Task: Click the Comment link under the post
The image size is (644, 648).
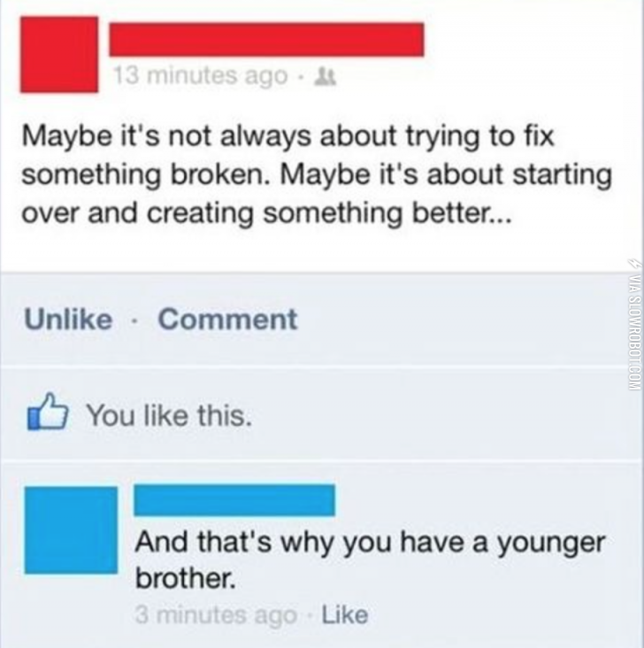Action: [x=227, y=319]
